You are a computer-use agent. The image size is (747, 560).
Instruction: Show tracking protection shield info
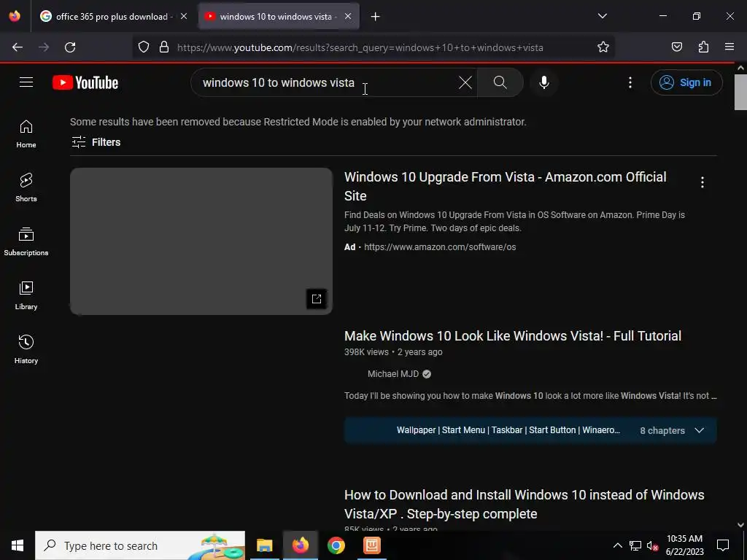tap(144, 47)
